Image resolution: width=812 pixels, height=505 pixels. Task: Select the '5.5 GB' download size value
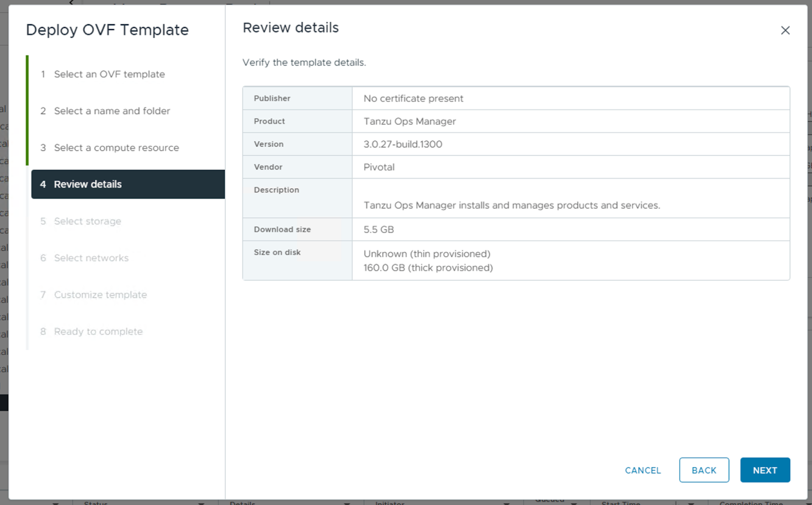[379, 229]
